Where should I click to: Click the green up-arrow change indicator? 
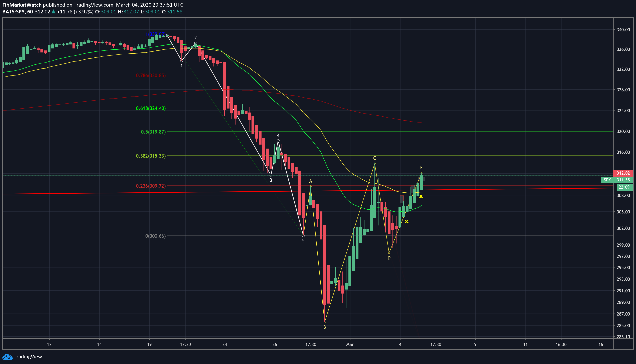53,11
